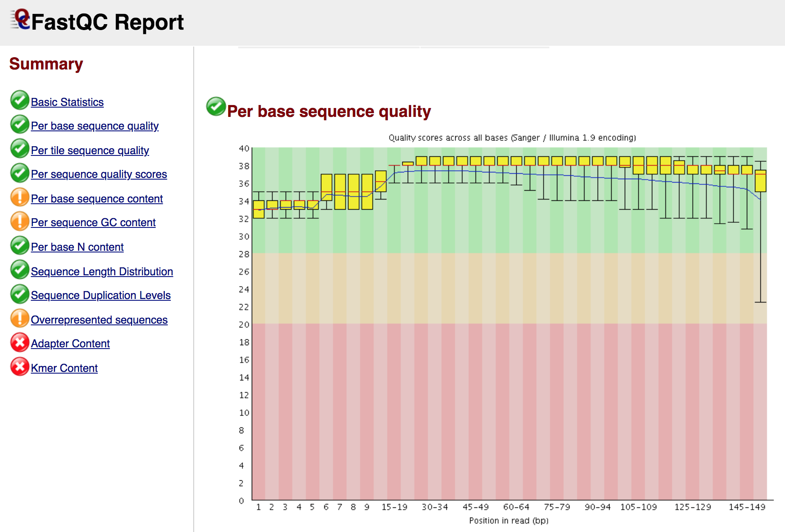Click y-axis value 20

(x=244, y=324)
